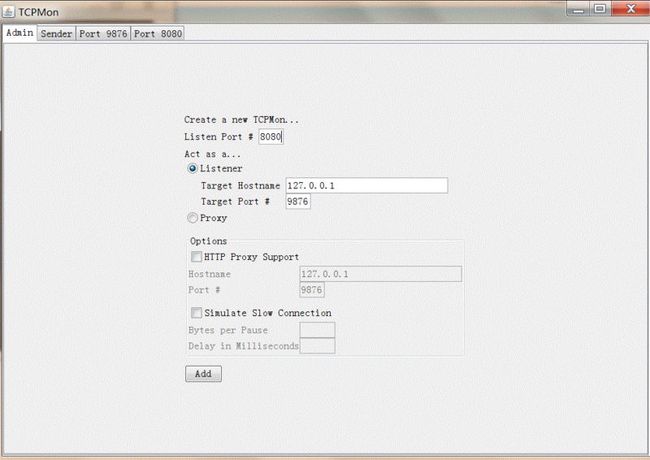Click the Target Hostname field
The height and width of the screenshot is (460, 650).
(366, 185)
